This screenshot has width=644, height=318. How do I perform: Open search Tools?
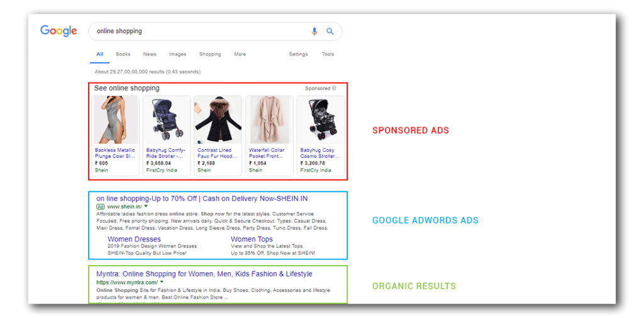(x=328, y=54)
